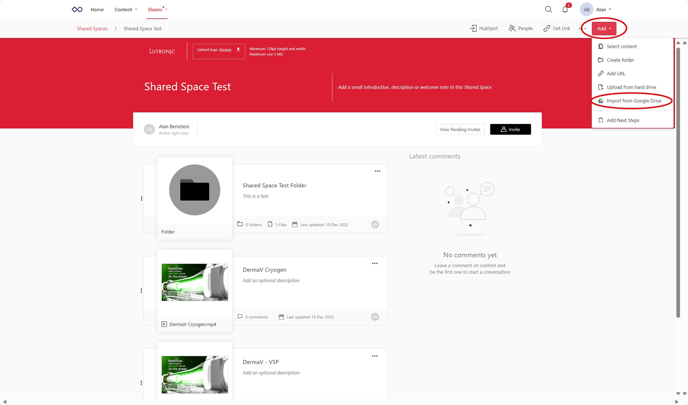Click the red Add dropdown button
The width and height of the screenshot is (688, 405).
pos(604,29)
